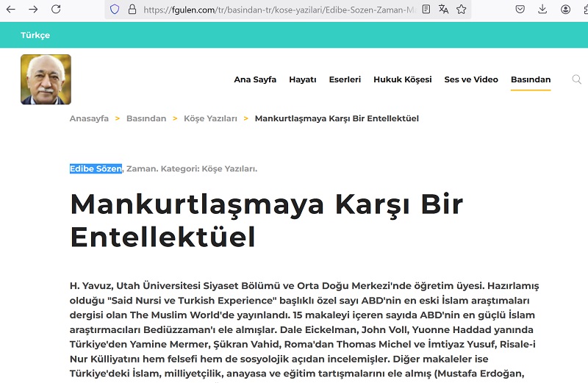
Task: Bookmark this page with the star
Action: (462, 10)
